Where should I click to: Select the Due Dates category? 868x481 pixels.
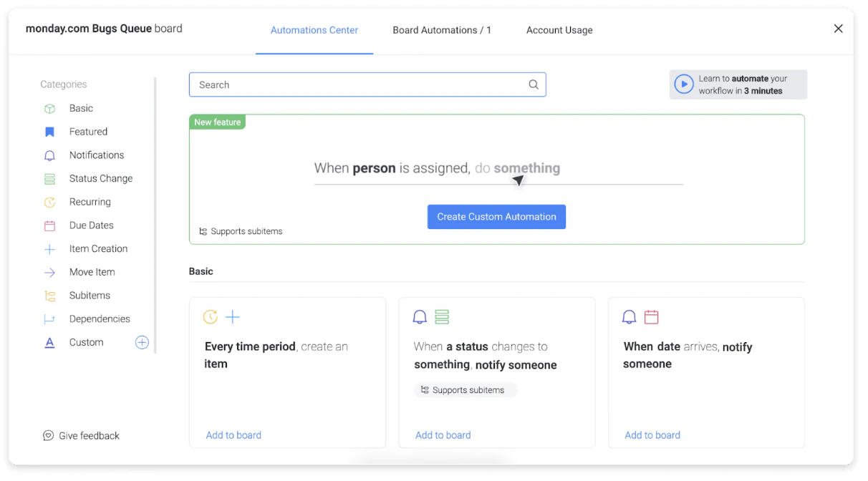click(92, 225)
